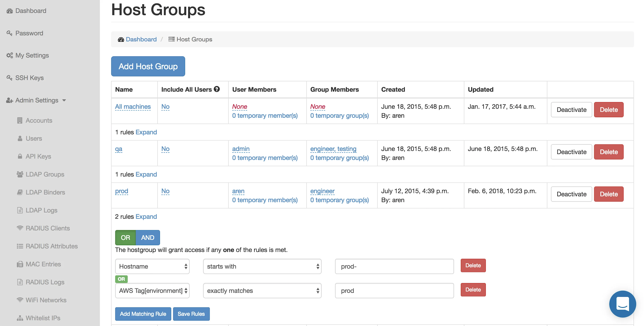Click the Add Host Group button
The height and width of the screenshot is (326, 644).
[148, 66]
